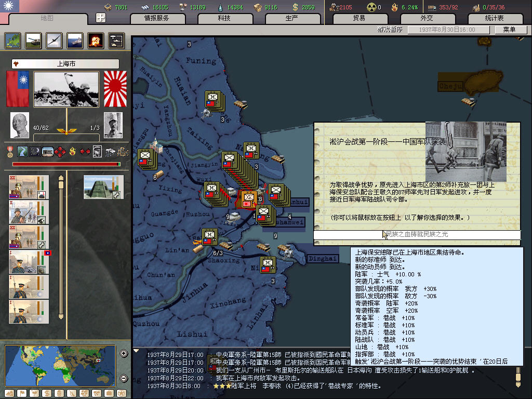532x399 pixels.
Task: Click the date display 1937年8月30日16:00
Action: (449, 30)
